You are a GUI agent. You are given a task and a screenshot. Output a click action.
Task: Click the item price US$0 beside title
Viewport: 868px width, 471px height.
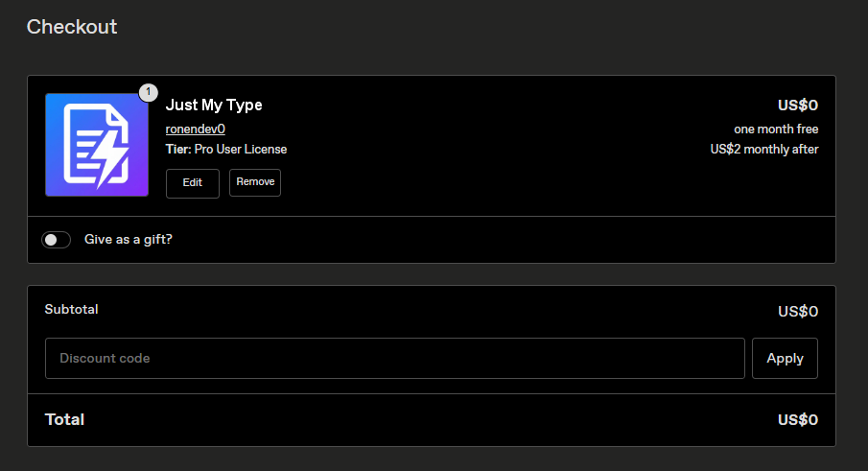click(x=798, y=106)
